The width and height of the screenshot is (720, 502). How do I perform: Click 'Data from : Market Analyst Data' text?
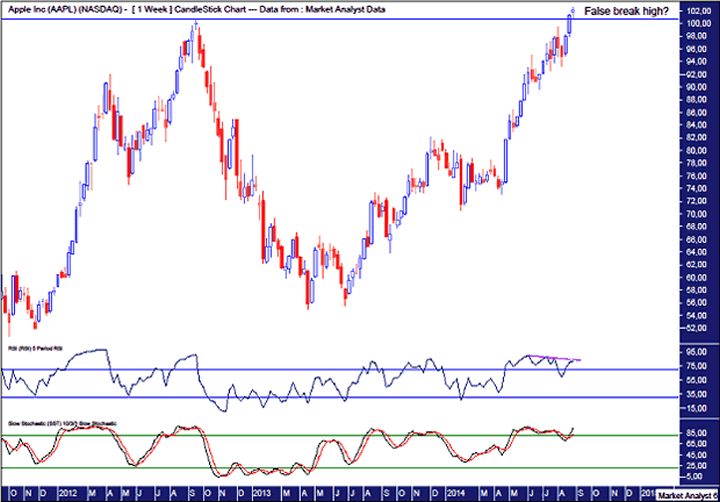tap(322, 9)
